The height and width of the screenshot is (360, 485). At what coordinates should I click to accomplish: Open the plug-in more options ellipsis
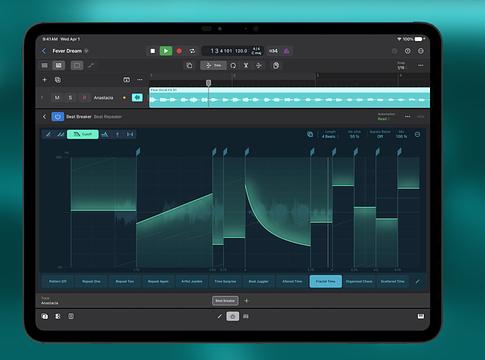[x=407, y=117]
